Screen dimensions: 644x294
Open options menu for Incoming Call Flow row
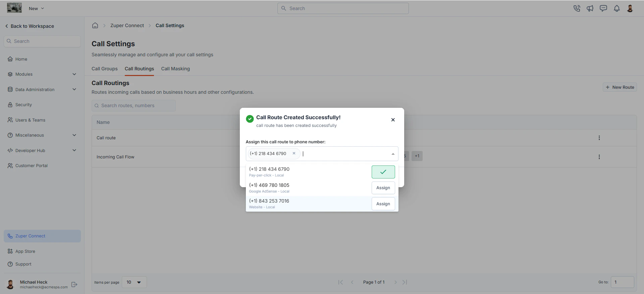(599, 157)
